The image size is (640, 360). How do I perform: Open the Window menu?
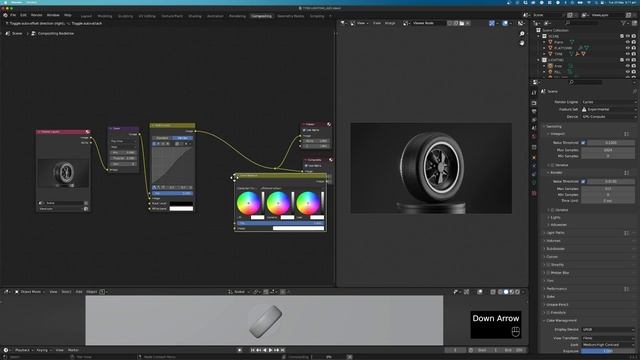click(53, 15)
